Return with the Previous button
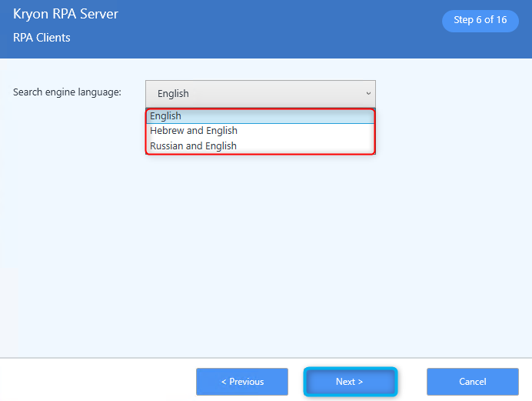The image size is (532, 401). tap(242, 382)
